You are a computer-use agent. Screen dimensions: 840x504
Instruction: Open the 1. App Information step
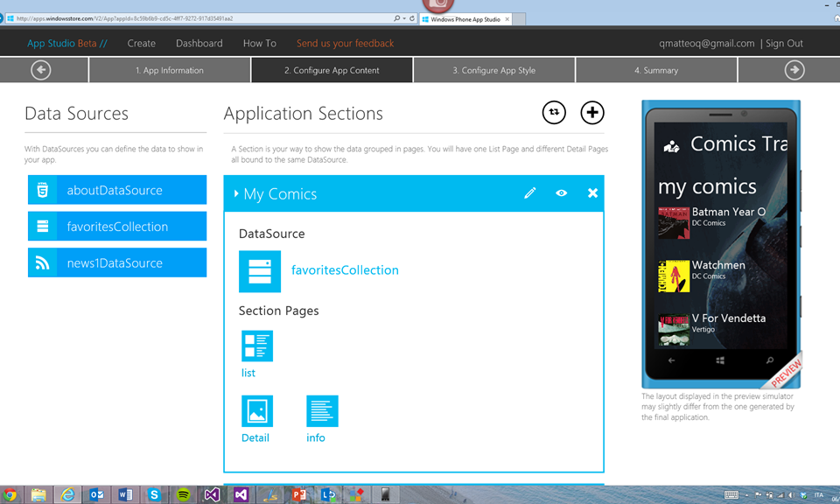pos(169,70)
